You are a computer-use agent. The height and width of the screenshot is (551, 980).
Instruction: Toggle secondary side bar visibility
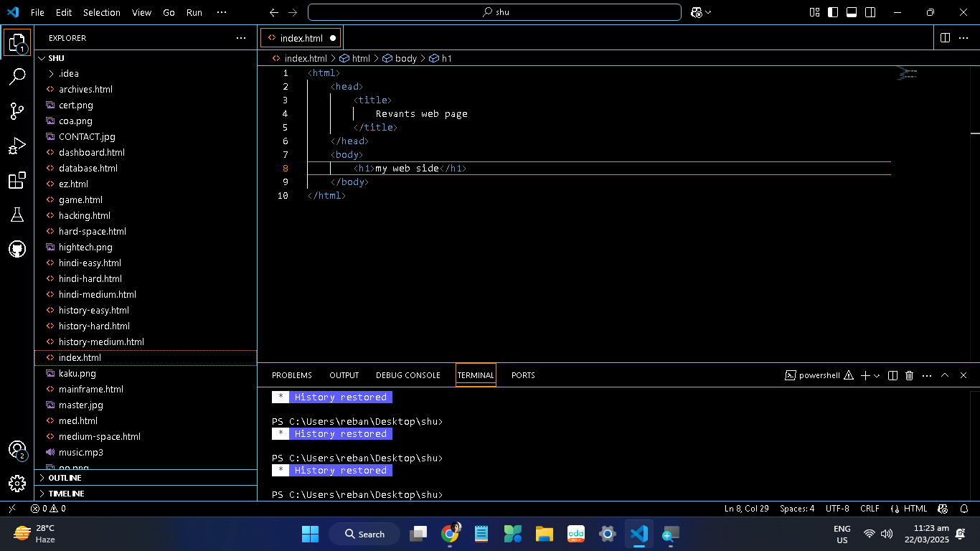click(870, 12)
